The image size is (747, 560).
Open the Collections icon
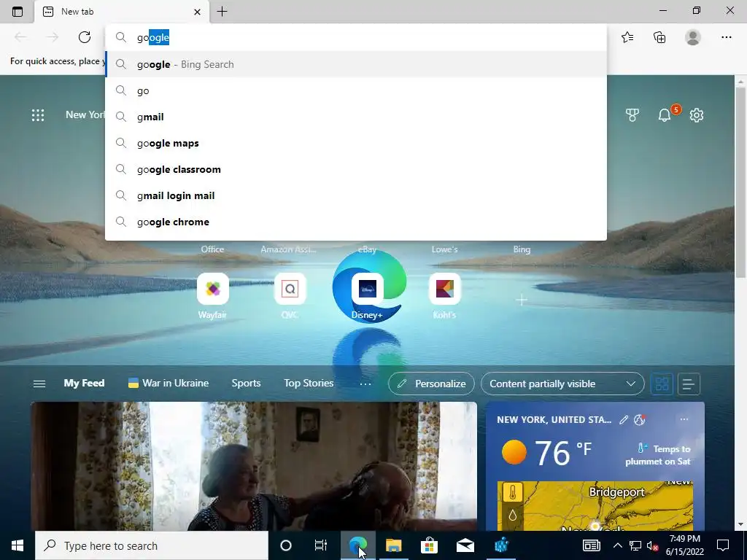(659, 37)
